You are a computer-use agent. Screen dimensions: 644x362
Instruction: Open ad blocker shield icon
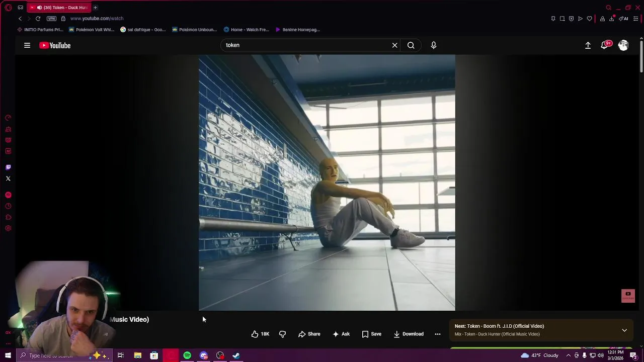[x=571, y=19]
